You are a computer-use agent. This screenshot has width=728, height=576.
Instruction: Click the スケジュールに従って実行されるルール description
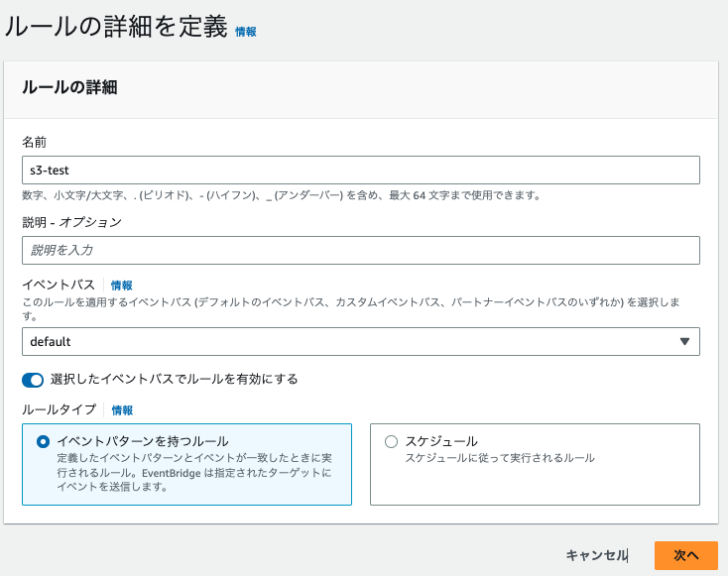(500, 458)
